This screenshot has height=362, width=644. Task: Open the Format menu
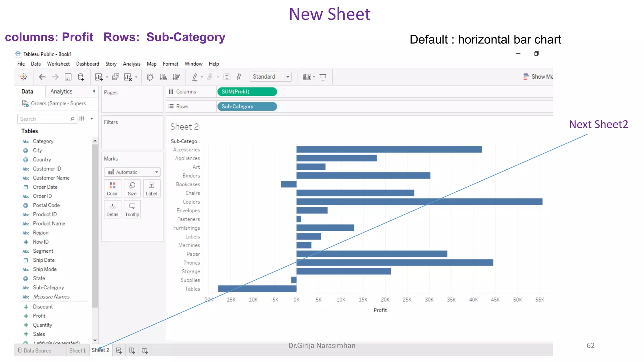pyautogui.click(x=170, y=64)
